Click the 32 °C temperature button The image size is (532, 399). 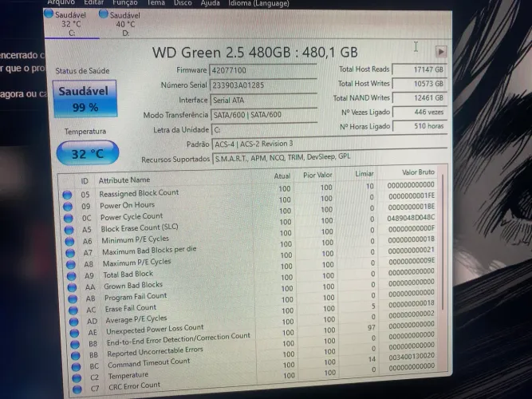click(x=88, y=153)
